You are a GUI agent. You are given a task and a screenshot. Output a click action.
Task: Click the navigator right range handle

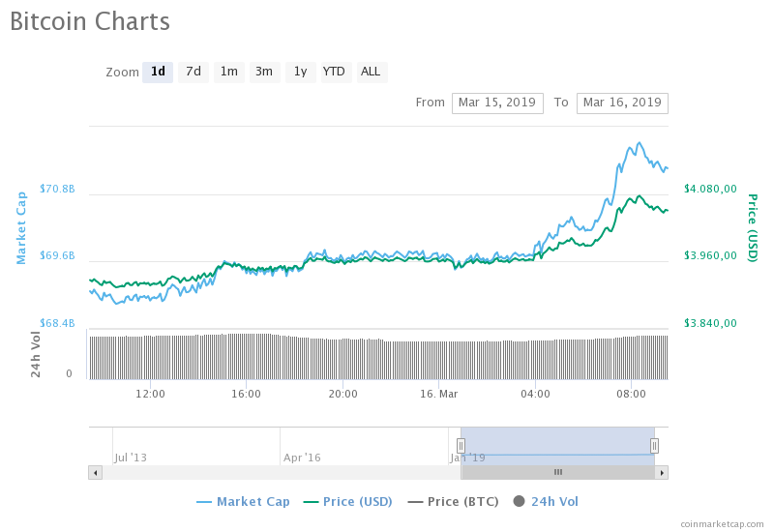click(654, 446)
